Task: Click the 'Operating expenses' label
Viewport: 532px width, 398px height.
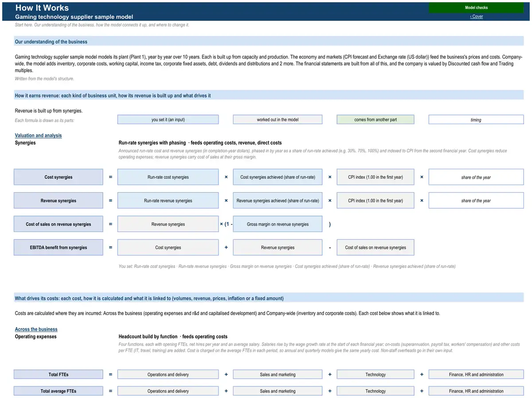Action: coord(36,337)
